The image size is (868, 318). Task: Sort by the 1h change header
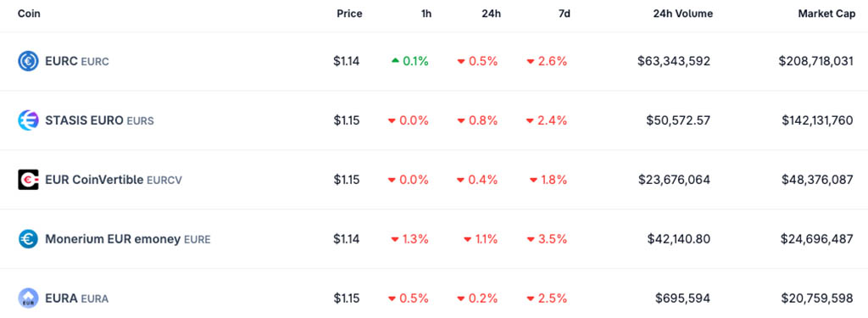(x=426, y=14)
